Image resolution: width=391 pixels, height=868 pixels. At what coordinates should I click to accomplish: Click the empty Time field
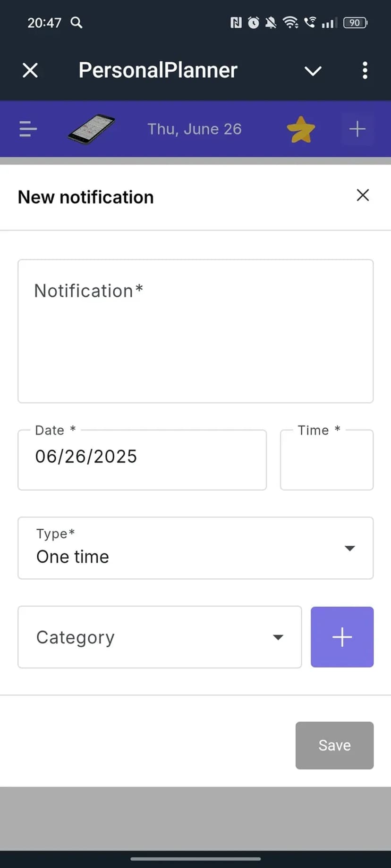pos(326,460)
